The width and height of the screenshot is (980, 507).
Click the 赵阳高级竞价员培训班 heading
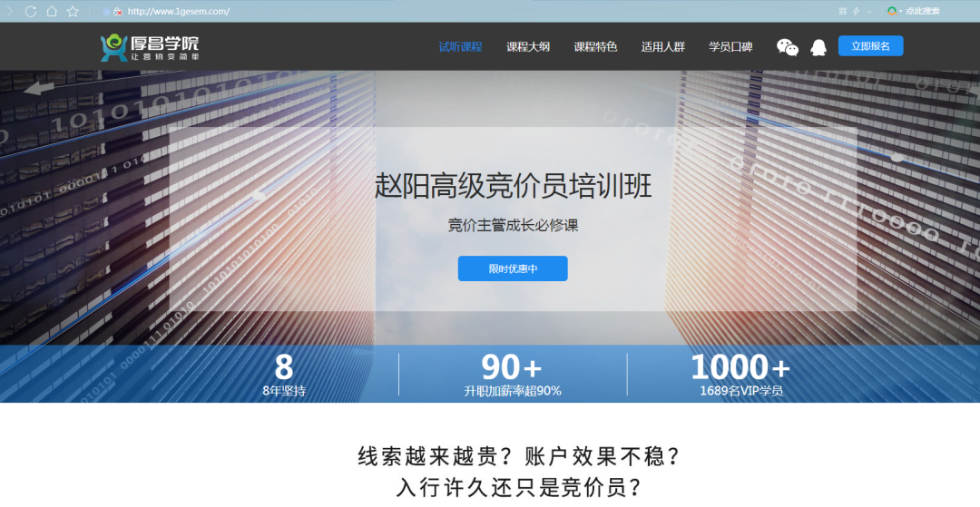513,185
